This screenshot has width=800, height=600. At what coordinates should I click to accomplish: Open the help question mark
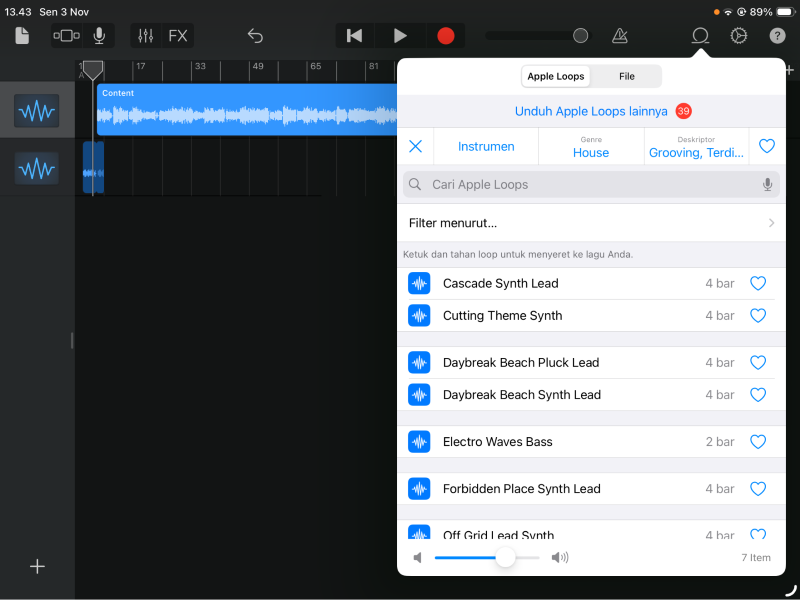click(x=777, y=36)
